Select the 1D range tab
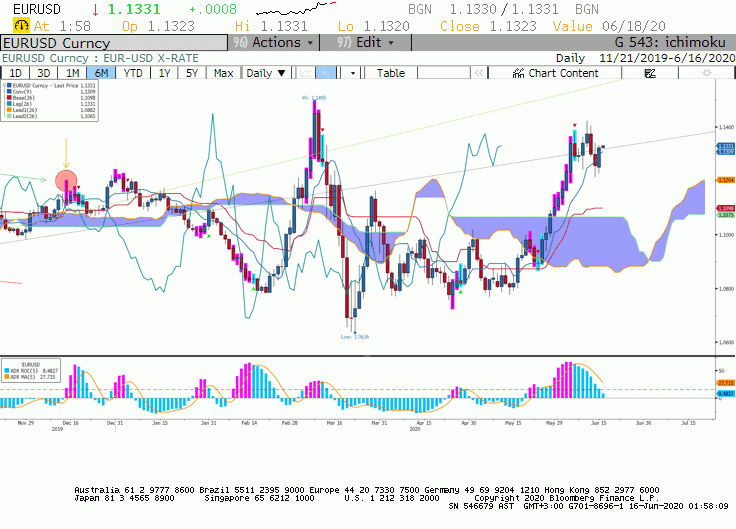 point(15,73)
